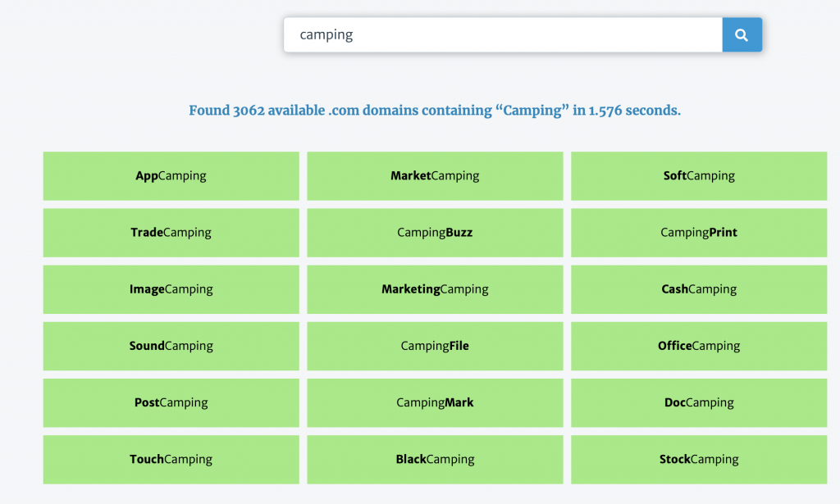Select the CampingBuzz domain
Screen dimensions: 840x504
[x=435, y=233]
